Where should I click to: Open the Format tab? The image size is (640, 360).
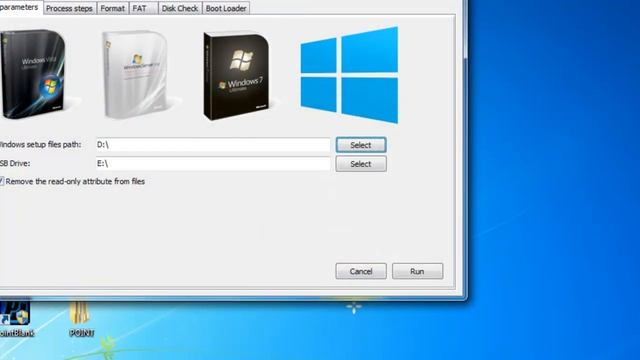pos(113,8)
